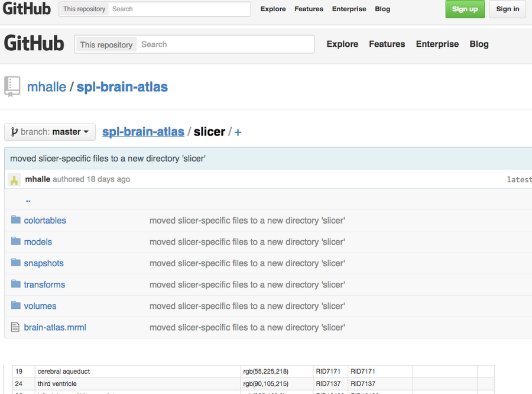Click the large GitHub logo

pyautogui.click(x=34, y=43)
